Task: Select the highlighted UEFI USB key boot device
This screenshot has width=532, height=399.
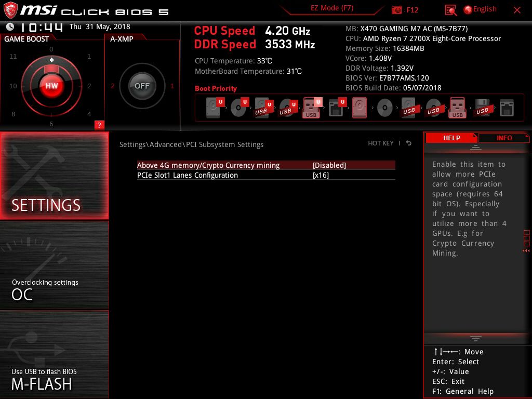Action: [x=312, y=108]
